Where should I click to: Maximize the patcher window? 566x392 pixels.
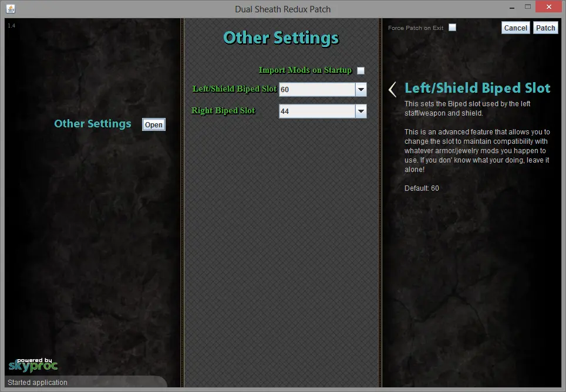[527, 8]
